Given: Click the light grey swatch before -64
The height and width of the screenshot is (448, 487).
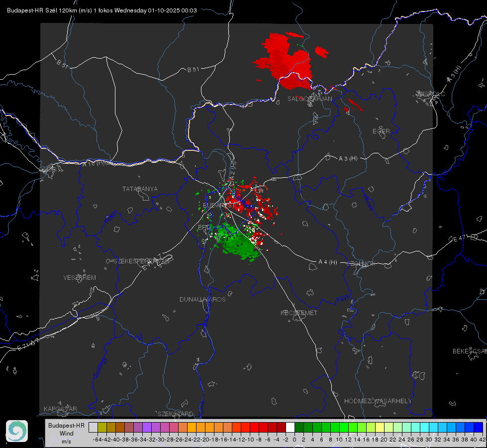Looking at the screenshot, I should pos(93,427).
